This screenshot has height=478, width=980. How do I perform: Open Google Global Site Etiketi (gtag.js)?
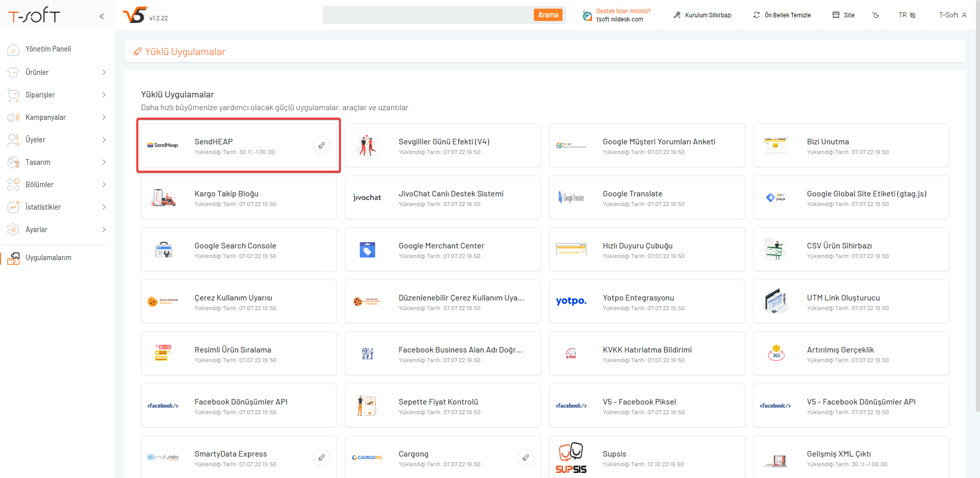coord(851,197)
